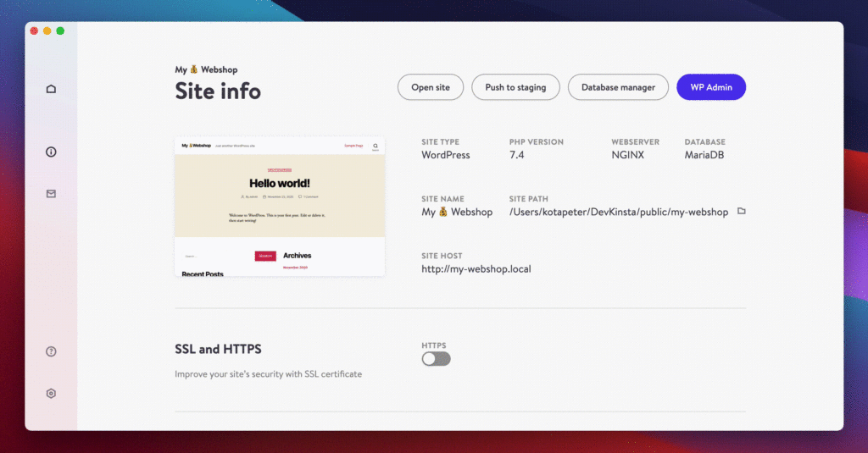Open site path folder icon
The width and height of the screenshot is (868, 453).
tap(741, 211)
